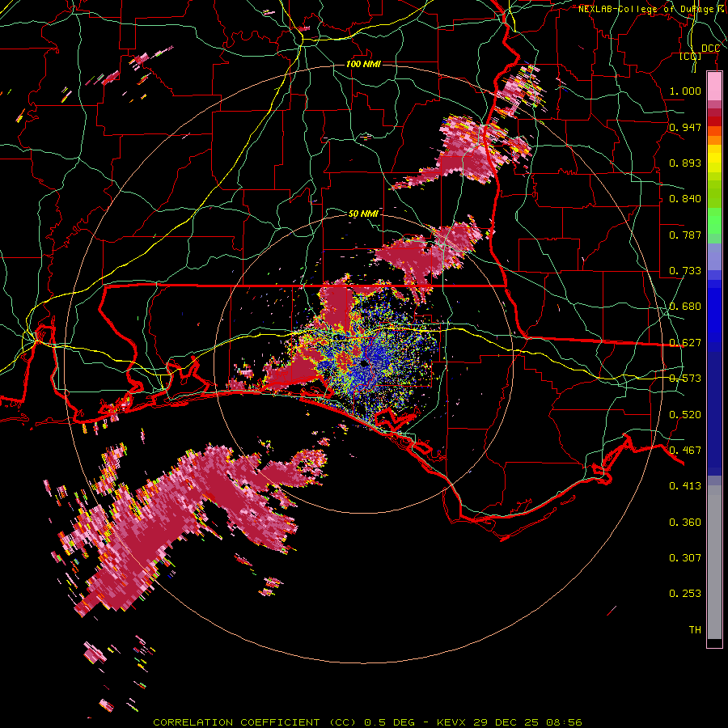Image resolution: width=728 pixels, height=728 pixels.
Task: Click the 0.467 scale value
Action: 685,451
